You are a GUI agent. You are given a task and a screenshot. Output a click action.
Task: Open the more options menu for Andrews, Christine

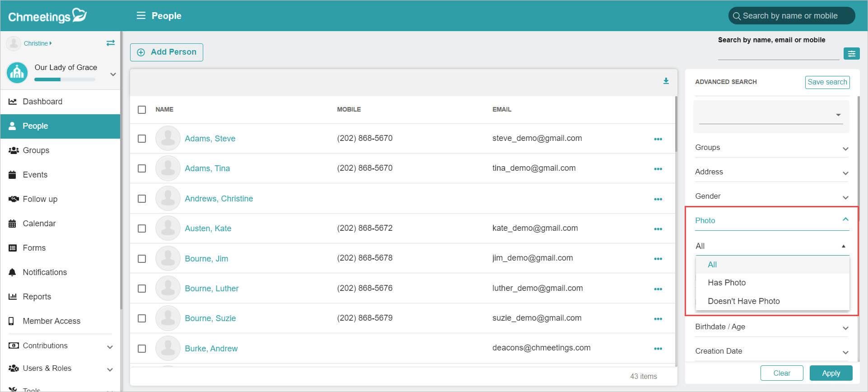[658, 199]
